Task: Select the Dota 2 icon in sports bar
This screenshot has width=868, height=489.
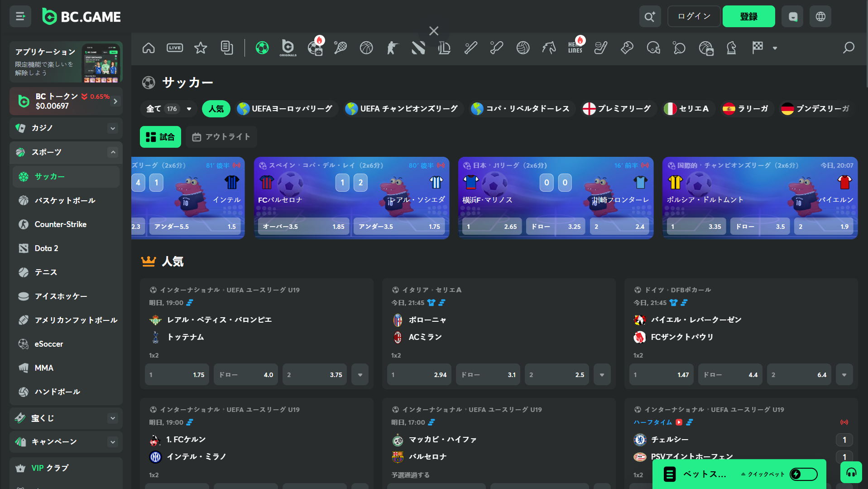Action: 418,48
